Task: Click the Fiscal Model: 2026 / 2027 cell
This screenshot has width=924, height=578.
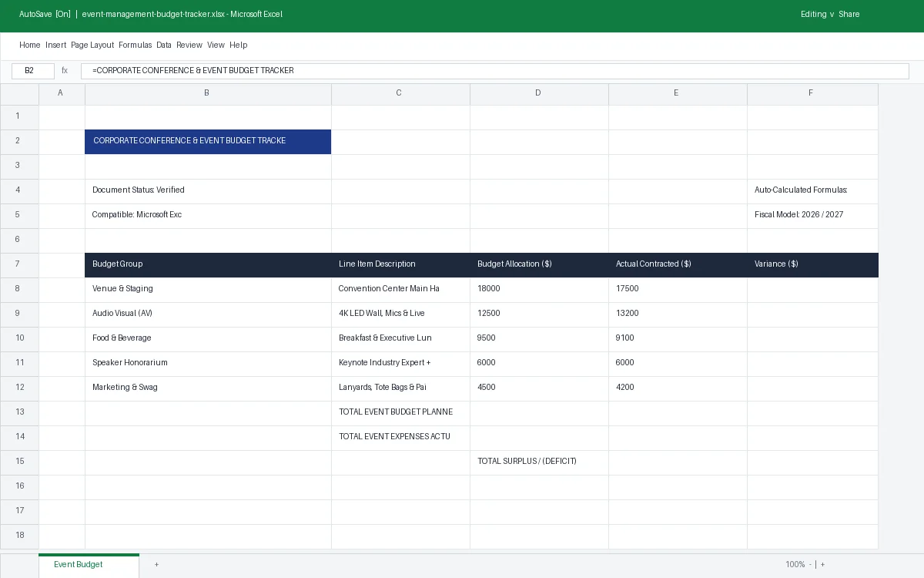Action: pyautogui.click(x=812, y=216)
